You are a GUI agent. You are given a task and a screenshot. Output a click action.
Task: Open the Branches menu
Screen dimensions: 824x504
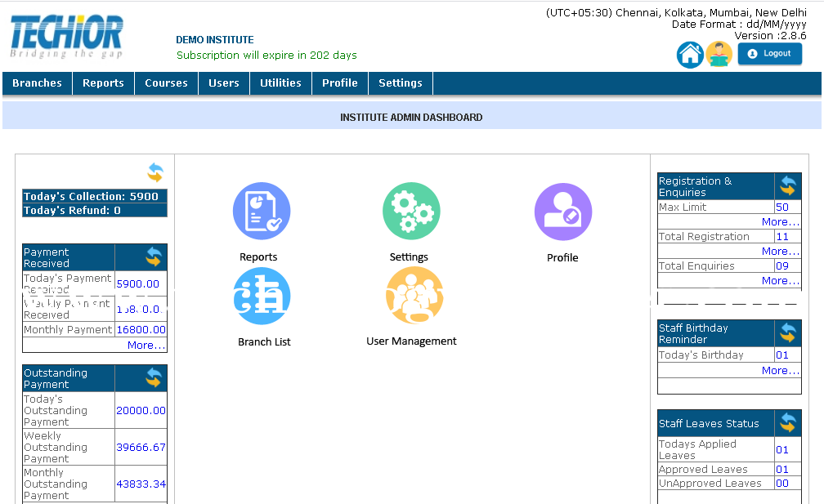click(x=38, y=83)
